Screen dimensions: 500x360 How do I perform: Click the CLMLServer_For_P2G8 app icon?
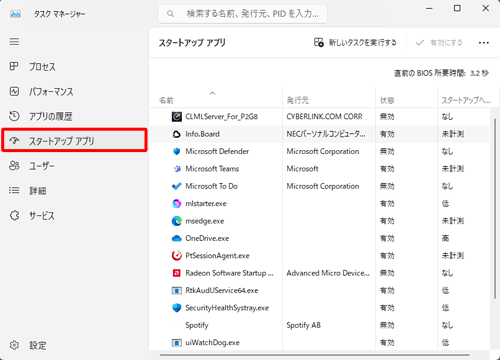click(x=176, y=117)
